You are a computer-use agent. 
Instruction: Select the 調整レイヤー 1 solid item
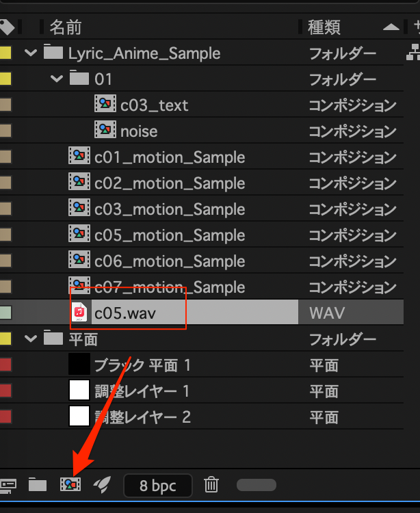(142, 391)
